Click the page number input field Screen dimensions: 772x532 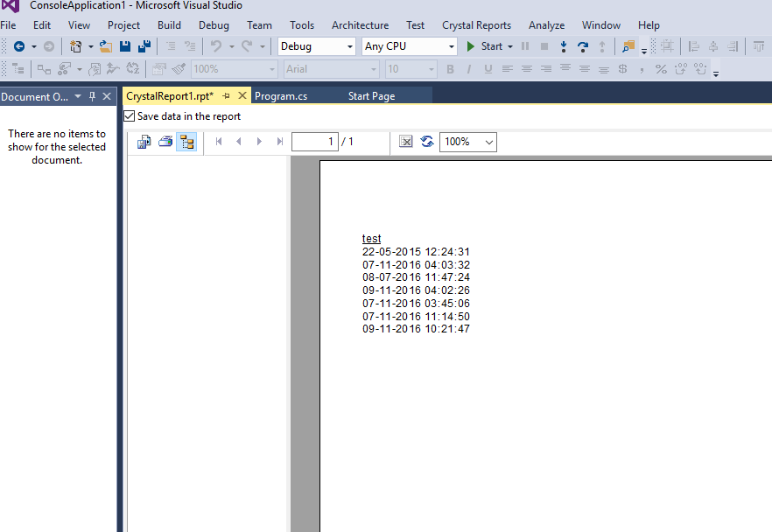[x=314, y=142]
